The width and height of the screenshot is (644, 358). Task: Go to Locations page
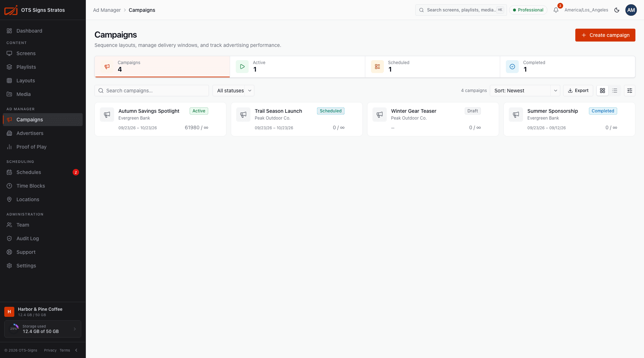pyautogui.click(x=43, y=199)
